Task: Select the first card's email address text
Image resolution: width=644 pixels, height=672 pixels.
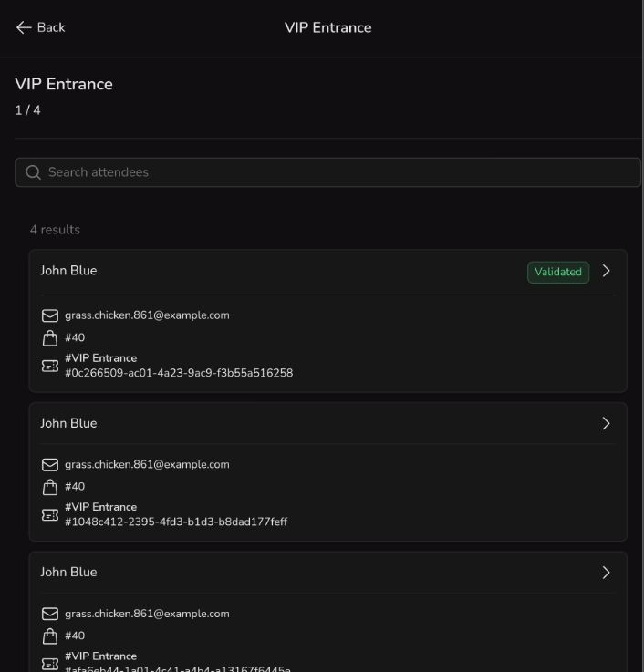Action: [147, 315]
